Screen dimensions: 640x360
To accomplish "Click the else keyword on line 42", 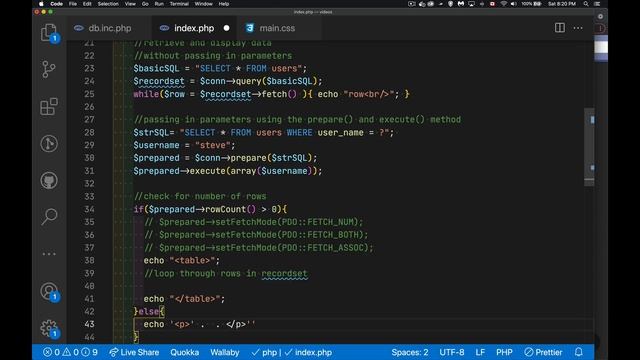I will pyautogui.click(x=149, y=312).
